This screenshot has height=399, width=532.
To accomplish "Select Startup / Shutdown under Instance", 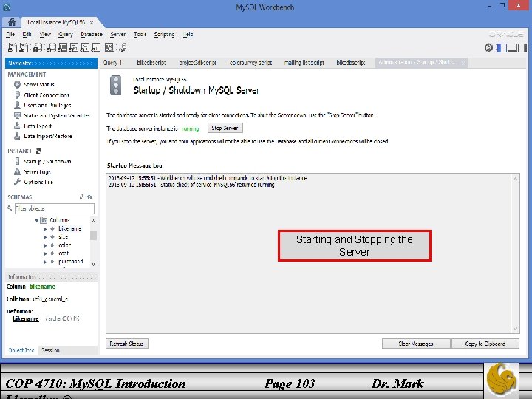I will (x=47, y=162).
